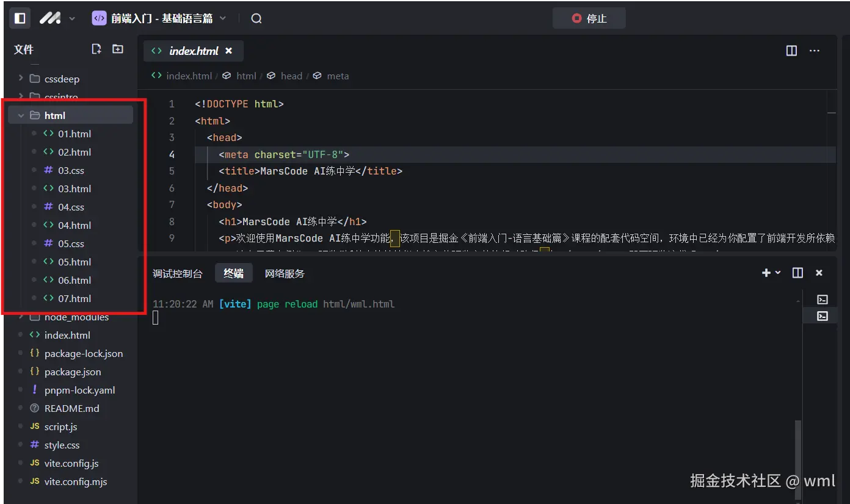Click the terminal cursor input area
Screen dimensions: 850x504
(x=156, y=317)
